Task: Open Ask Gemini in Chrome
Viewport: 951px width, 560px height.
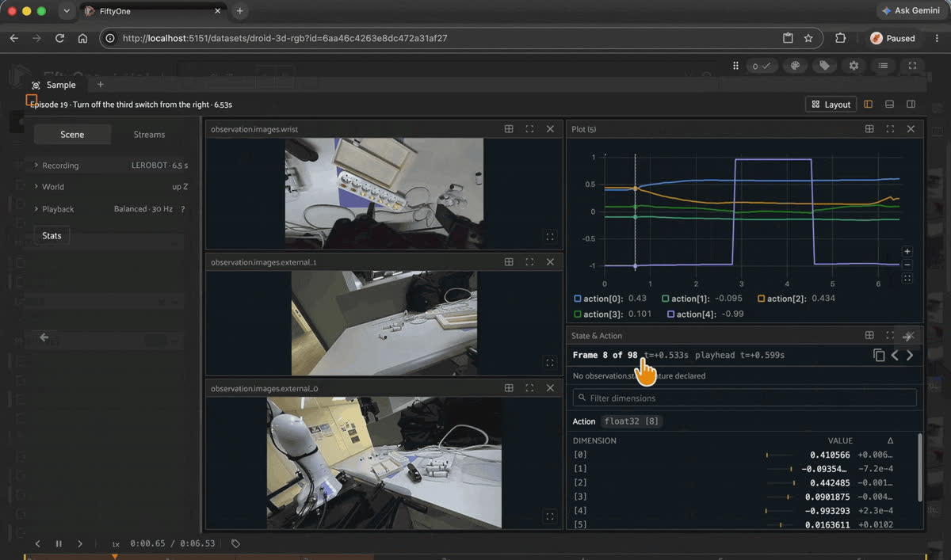Action: pyautogui.click(x=911, y=11)
